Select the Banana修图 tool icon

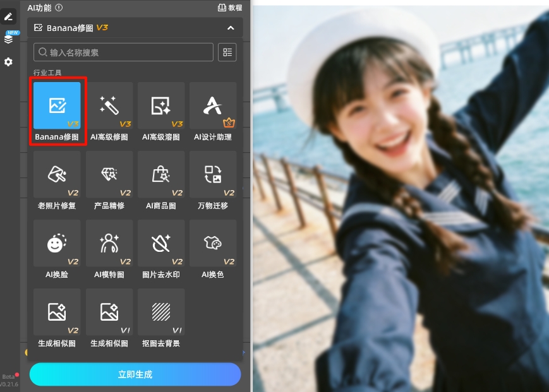(x=57, y=105)
